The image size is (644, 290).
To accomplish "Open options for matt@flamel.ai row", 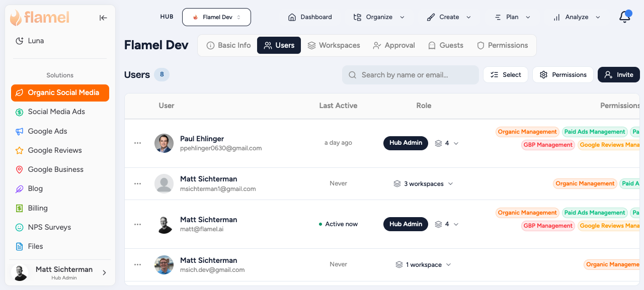I will click(x=138, y=224).
